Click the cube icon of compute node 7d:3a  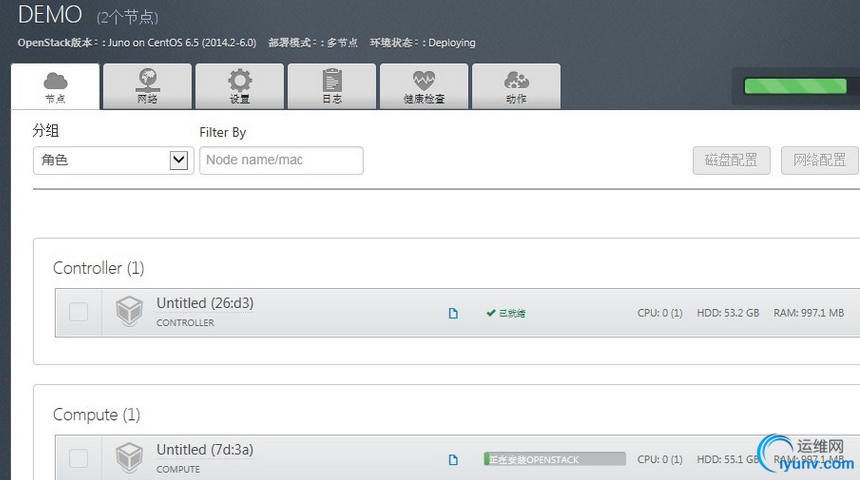click(129, 457)
